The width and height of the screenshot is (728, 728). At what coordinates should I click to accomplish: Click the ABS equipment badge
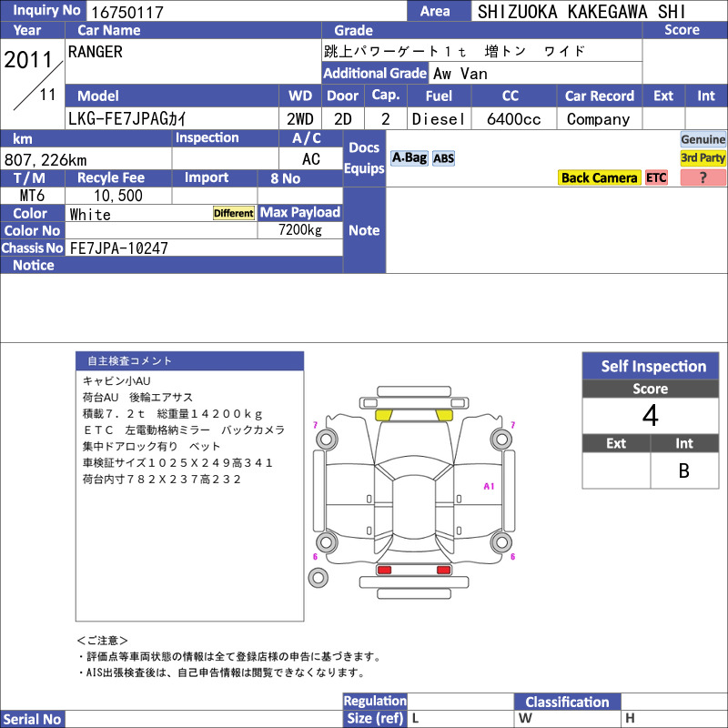[x=443, y=158]
